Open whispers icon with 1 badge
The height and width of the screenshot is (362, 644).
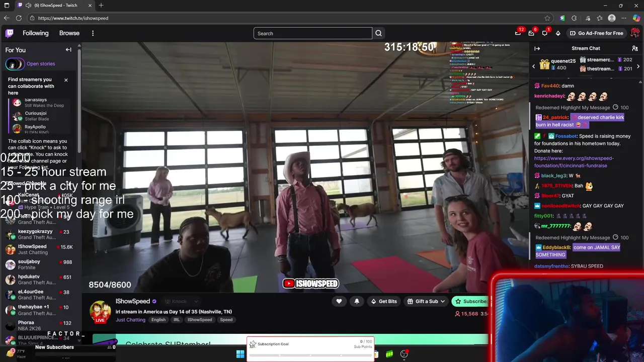[x=545, y=33]
